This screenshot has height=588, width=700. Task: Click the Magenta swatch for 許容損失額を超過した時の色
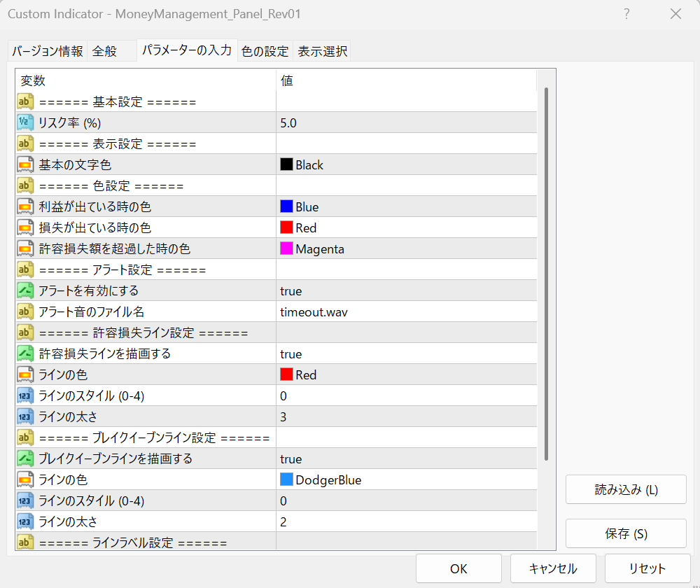pos(286,248)
